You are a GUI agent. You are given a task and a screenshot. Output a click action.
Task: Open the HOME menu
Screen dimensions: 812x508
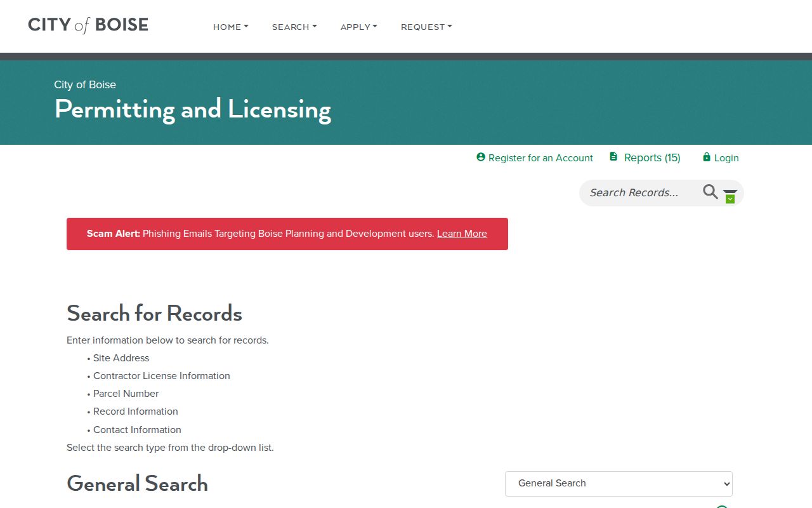click(231, 27)
